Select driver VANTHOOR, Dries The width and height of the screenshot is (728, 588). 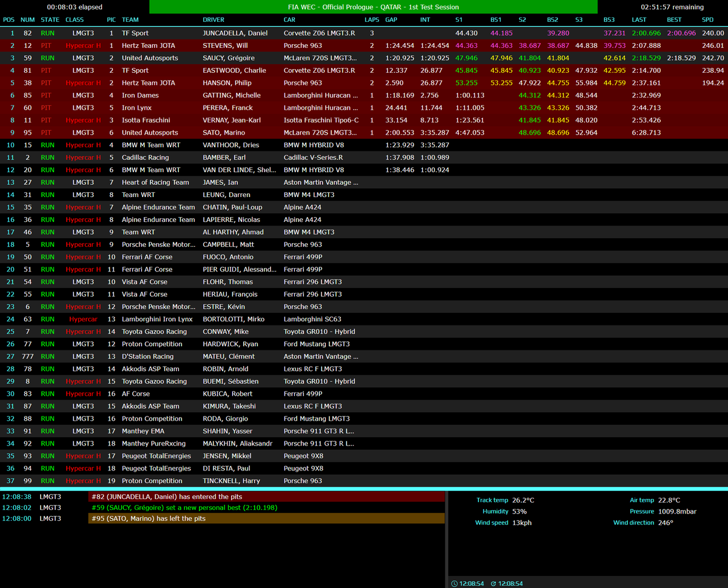231,145
